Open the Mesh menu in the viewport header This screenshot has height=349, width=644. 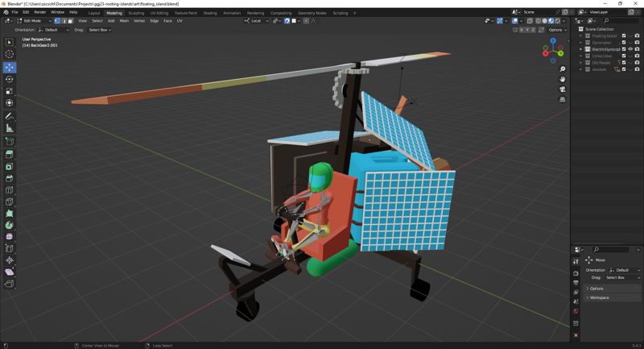[x=124, y=21]
